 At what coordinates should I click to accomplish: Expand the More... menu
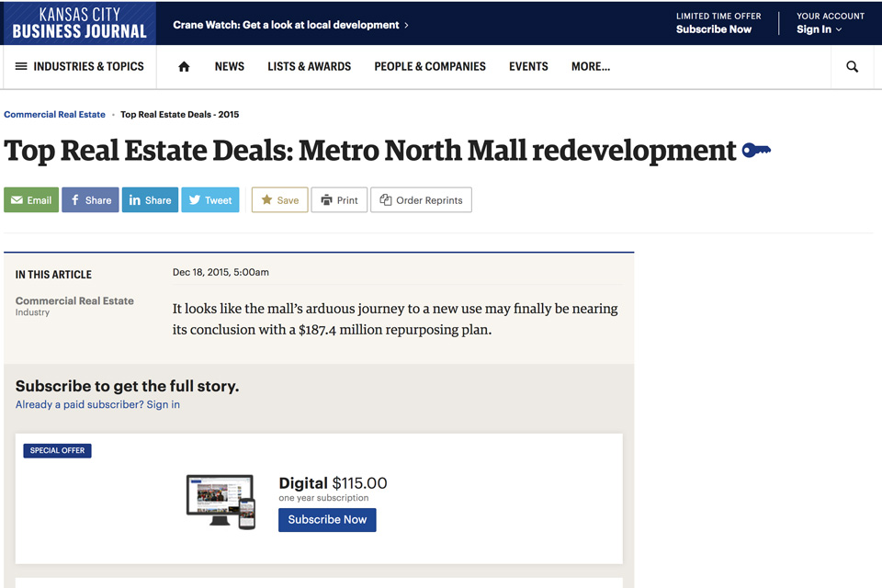pos(591,66)
